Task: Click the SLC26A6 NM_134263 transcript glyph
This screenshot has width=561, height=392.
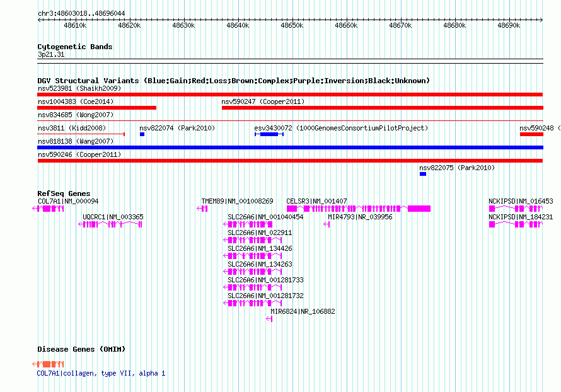Action: (253, 272)
